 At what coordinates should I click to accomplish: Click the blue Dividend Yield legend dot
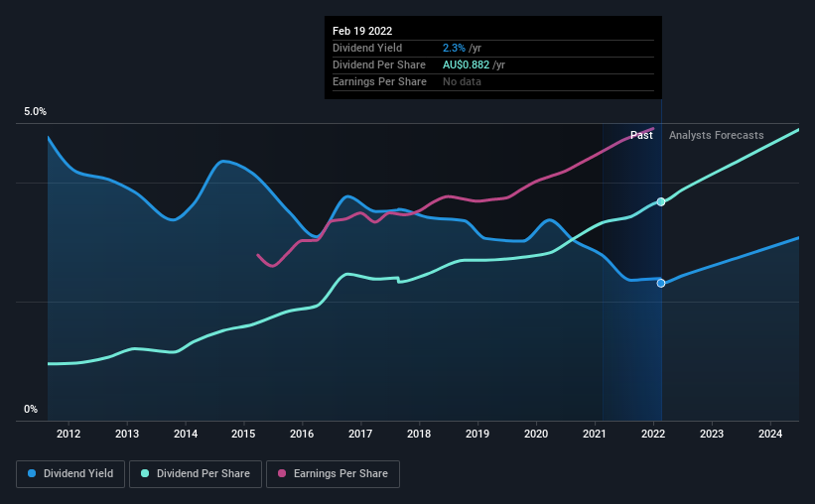click(x=32, y=473)
